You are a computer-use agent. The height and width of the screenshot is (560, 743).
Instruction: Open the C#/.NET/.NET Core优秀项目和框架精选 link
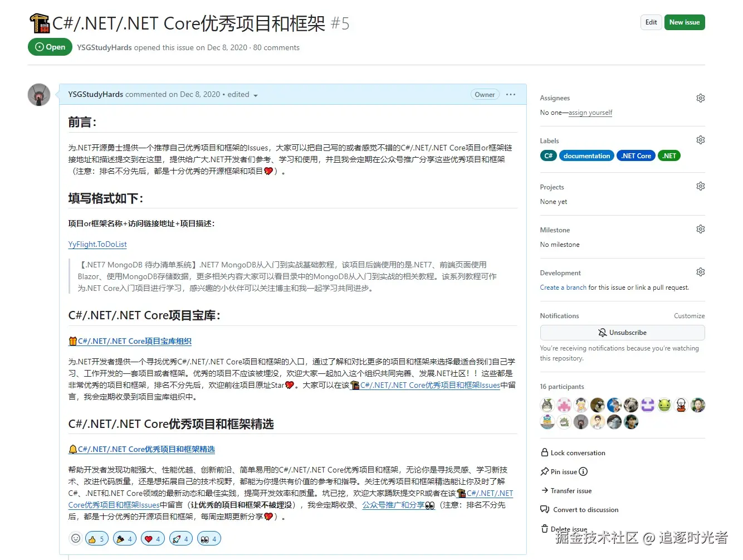[141, 450]
